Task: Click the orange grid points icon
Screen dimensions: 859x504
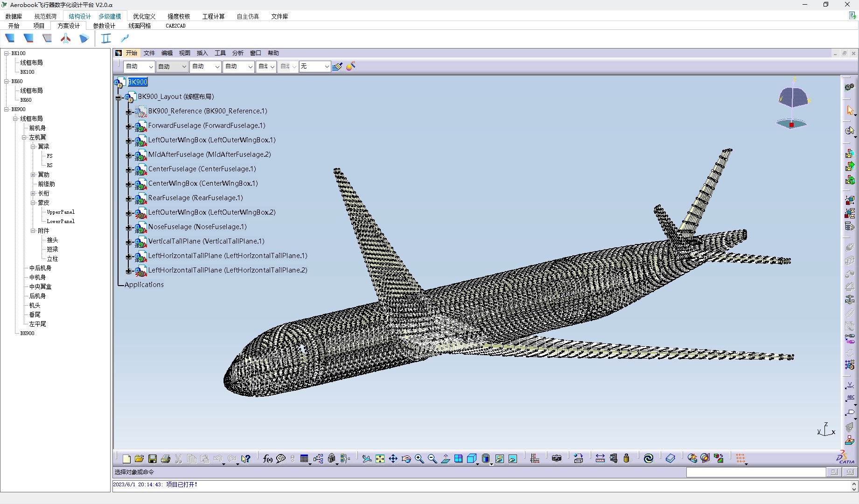Action: pyautogui.click(x=740, y=459)
